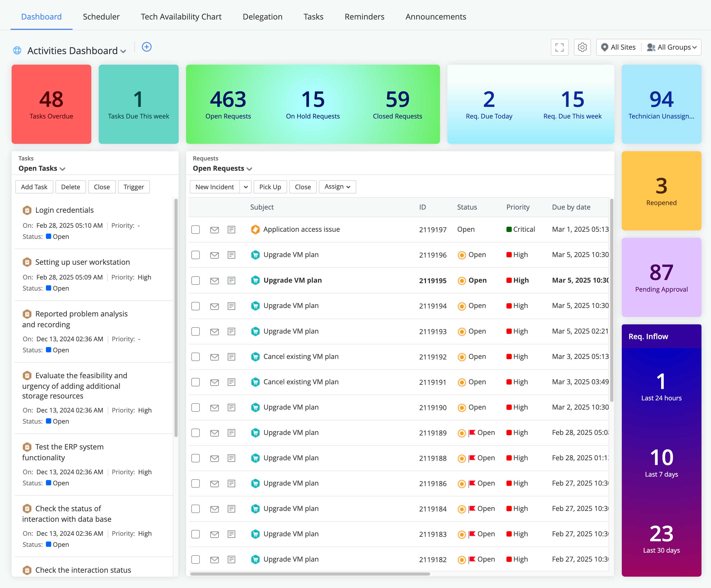The image size is (711, 588).
Task: Click the Tasks Overdue red tile
Action: pyautogui.click(x=51, y=104)
